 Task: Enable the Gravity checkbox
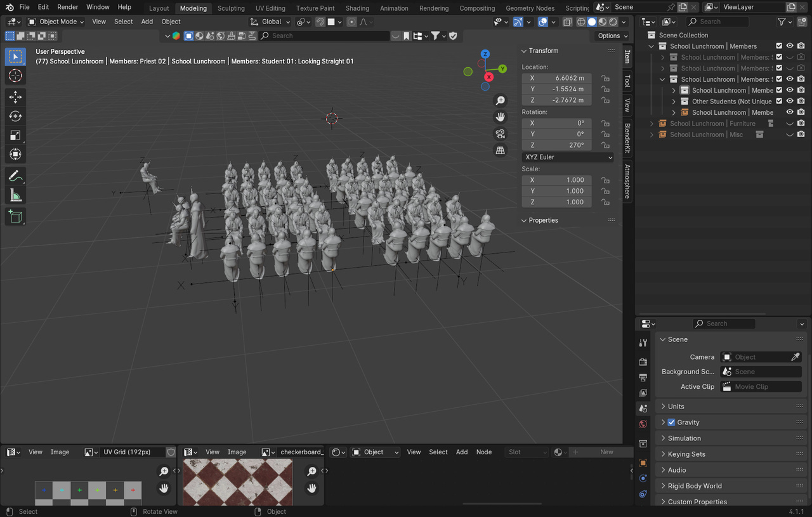(671, 422)
